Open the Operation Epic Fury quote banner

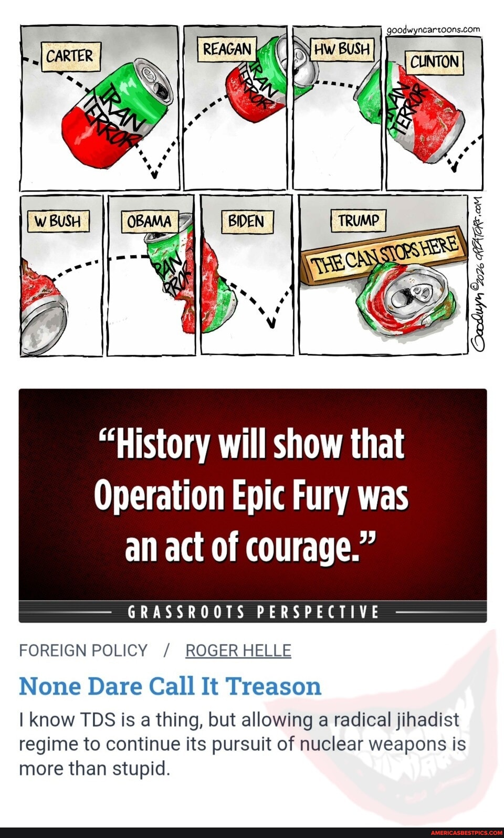pos(253,494)
